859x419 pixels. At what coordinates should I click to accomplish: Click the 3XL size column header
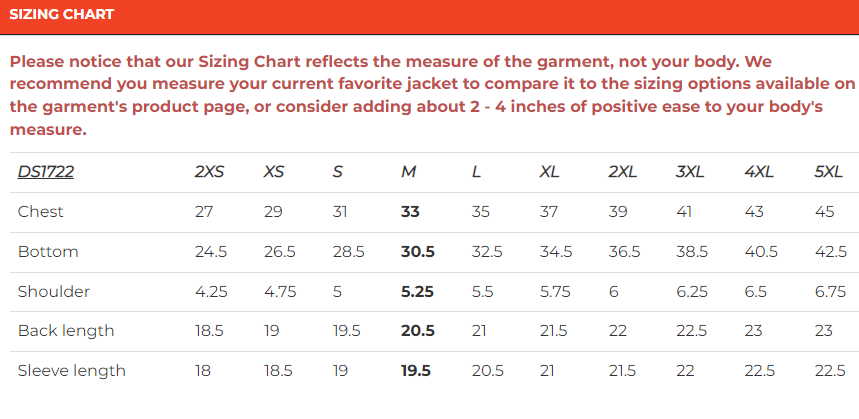coord(690,172)
